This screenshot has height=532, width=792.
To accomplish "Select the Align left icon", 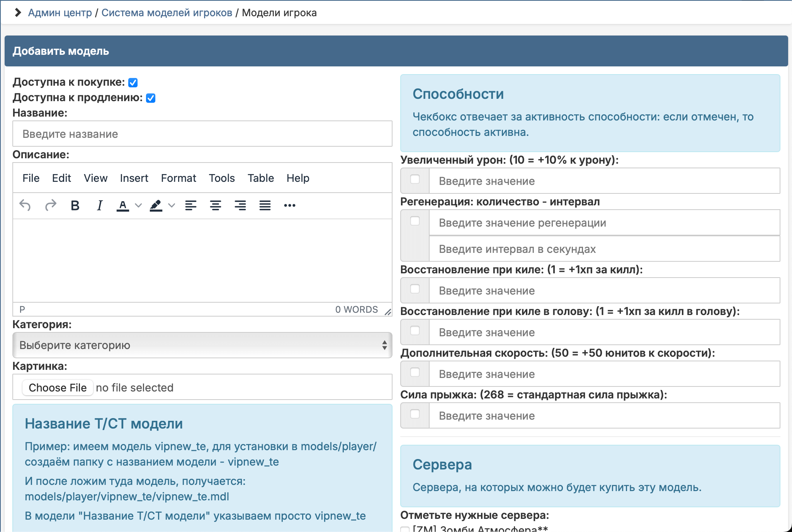I will [x=191, y=205].
